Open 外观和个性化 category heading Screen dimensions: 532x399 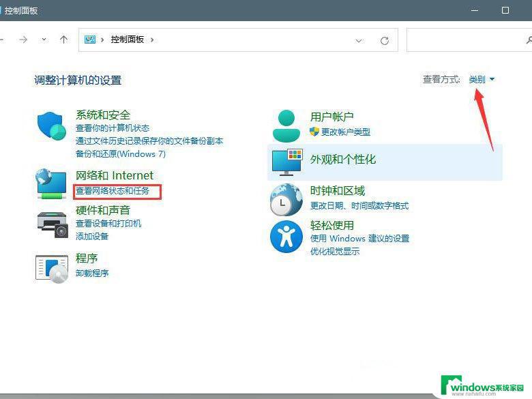(342, 159)
